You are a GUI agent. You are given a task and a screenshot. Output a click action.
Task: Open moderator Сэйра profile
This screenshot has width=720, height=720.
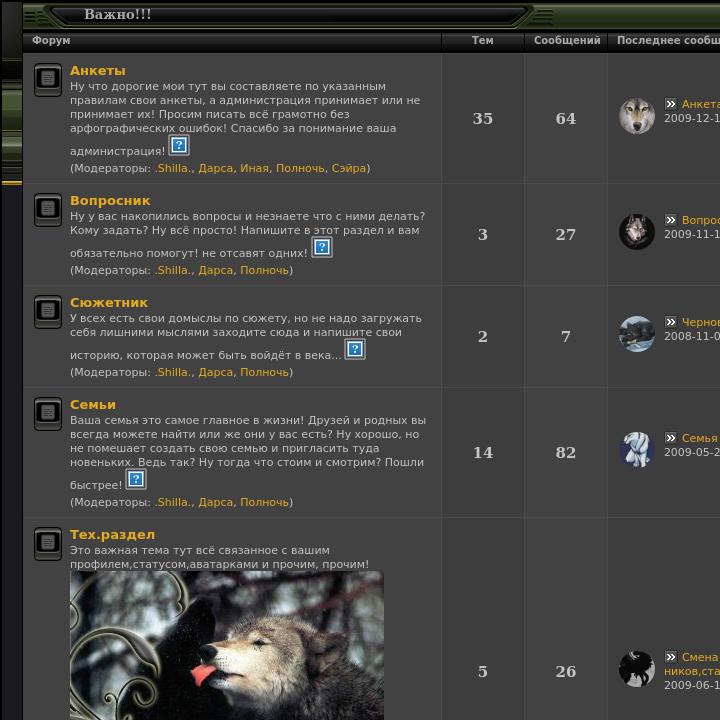click(x=349, y=168)
